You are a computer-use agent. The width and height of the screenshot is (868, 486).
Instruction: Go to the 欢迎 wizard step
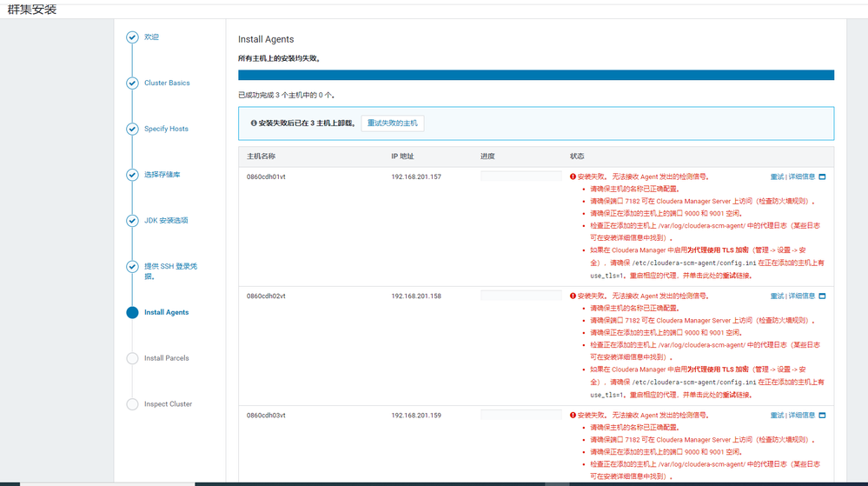pos(151,37)
